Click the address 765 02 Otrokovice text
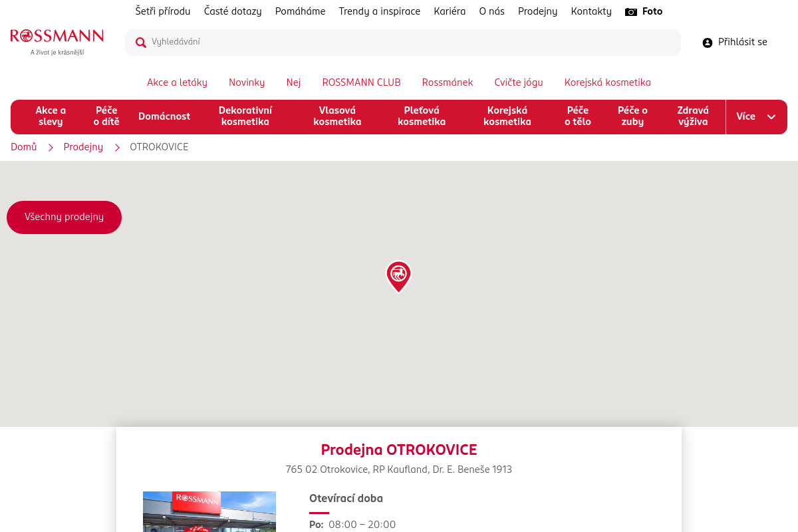Image resolution: width=798 pixels, height=532 pixels. 399,469
